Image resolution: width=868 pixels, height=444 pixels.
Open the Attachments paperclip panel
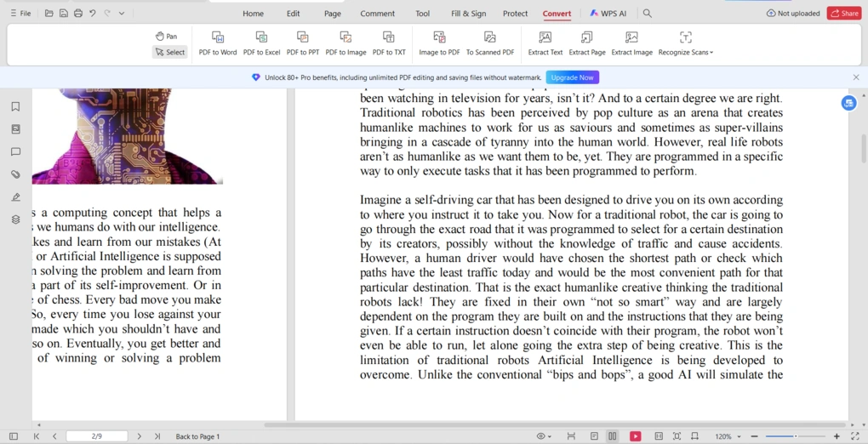click(x=15, y=174)
